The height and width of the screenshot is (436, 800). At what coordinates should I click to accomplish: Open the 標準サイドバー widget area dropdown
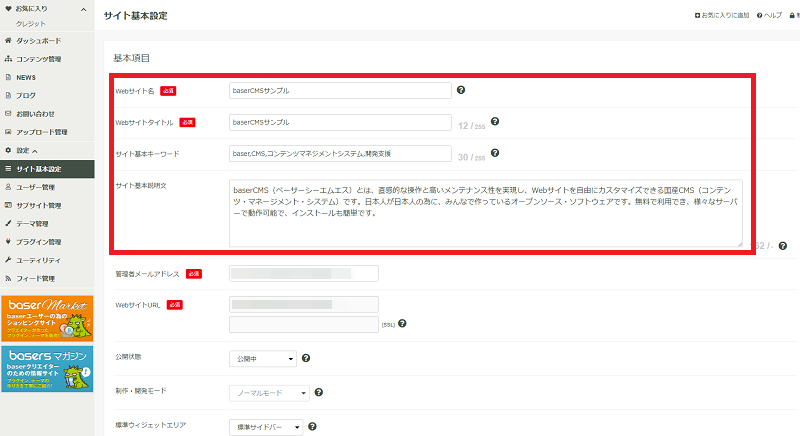pos(266,427)
